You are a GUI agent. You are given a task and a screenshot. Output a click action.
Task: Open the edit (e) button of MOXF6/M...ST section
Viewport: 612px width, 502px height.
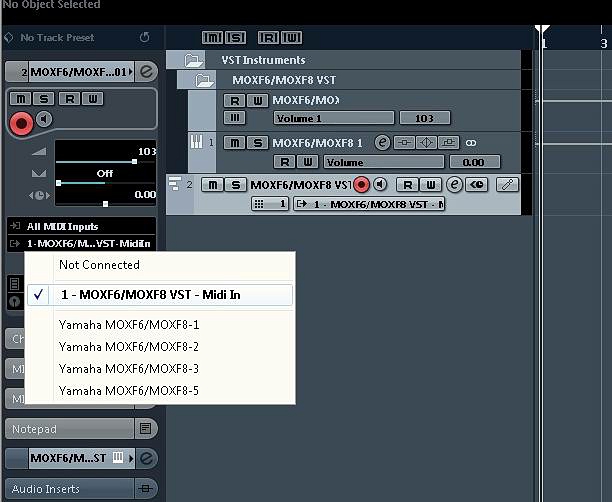click(x=146, y=458)
